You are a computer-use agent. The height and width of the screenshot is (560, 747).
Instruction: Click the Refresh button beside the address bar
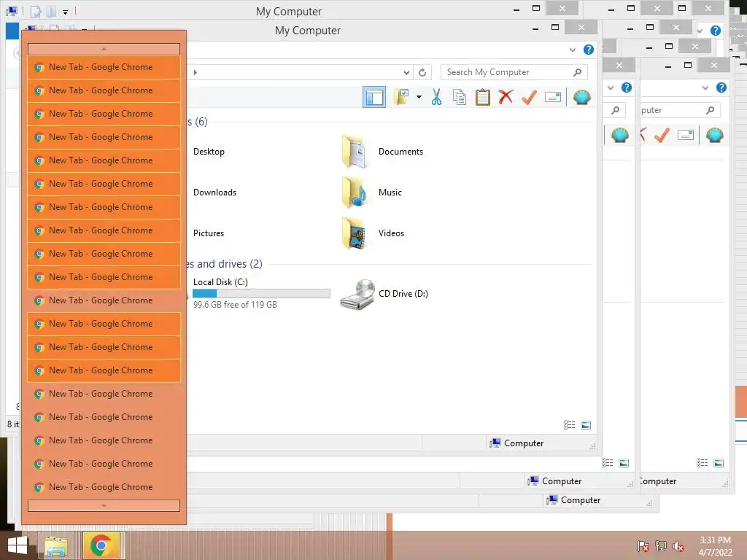pos(422,72)
